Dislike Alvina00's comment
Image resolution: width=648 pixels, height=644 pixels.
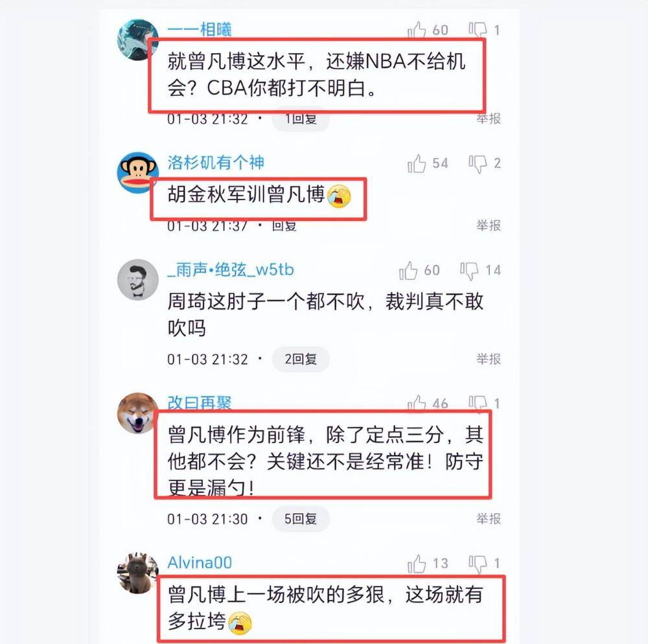[x=478, y=564]
